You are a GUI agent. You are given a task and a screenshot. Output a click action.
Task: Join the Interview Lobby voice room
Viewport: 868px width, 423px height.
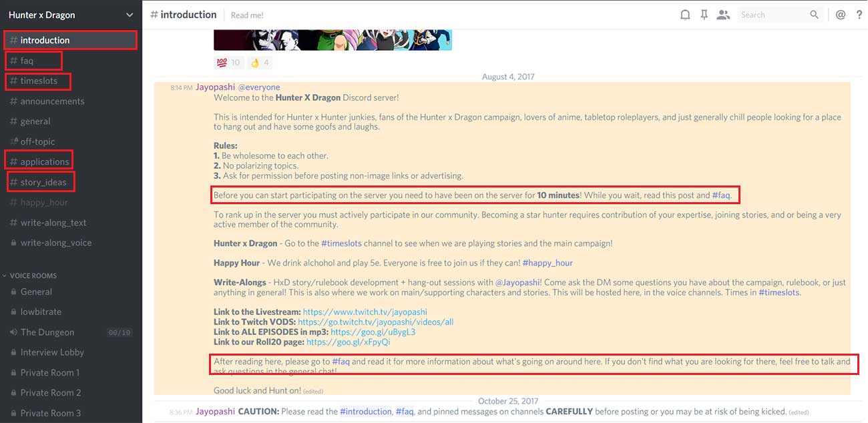(71, 352)
